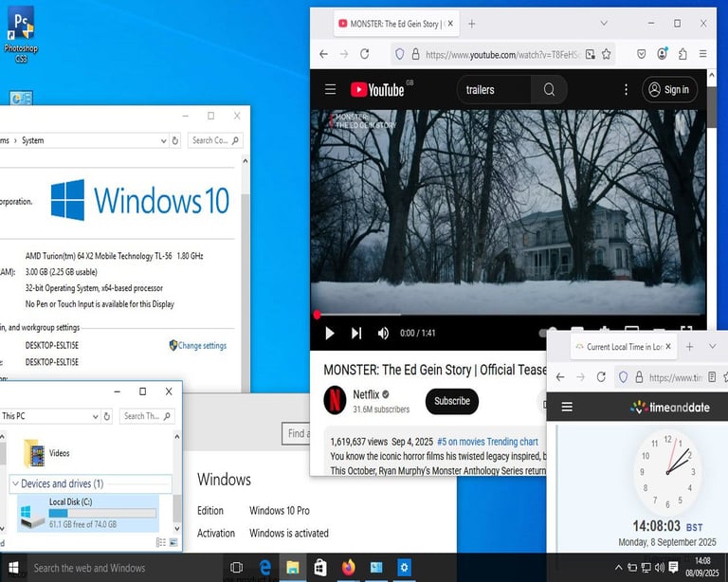Reload the YouTube page in Firefox
This screenshot has height=582, width=728.
pyautogui.click(x=364, y=54)
